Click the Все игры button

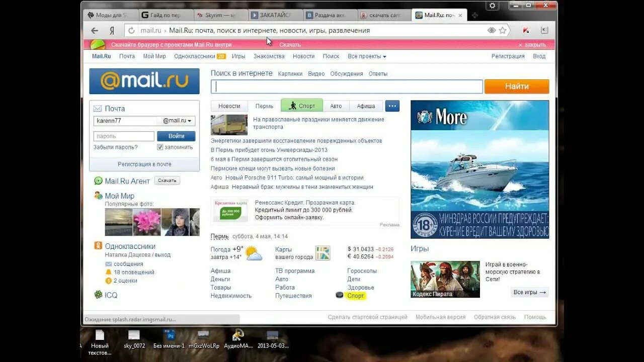coord(530,292)
